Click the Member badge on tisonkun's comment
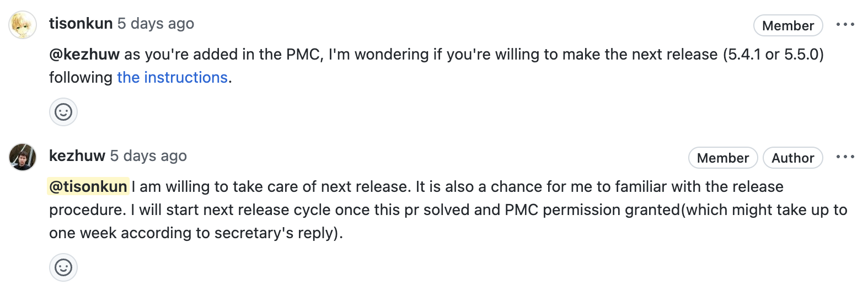The height and width of the screenshot is (290, 868). click(x=788, y=25)
